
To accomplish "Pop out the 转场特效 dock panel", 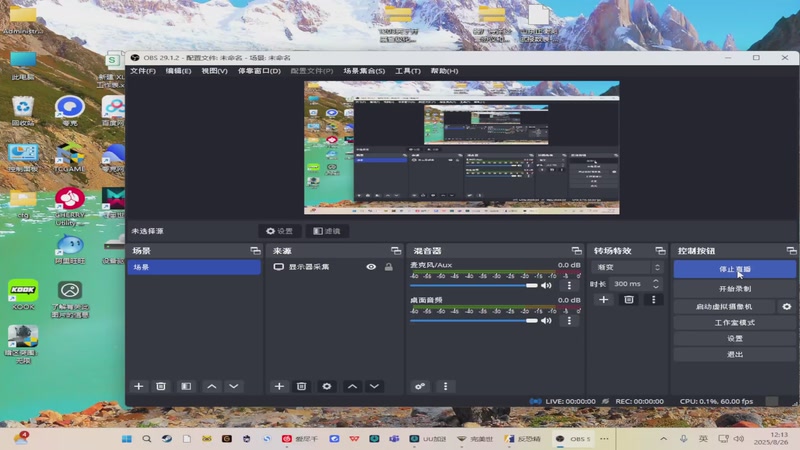I will (x=660, y=251).
